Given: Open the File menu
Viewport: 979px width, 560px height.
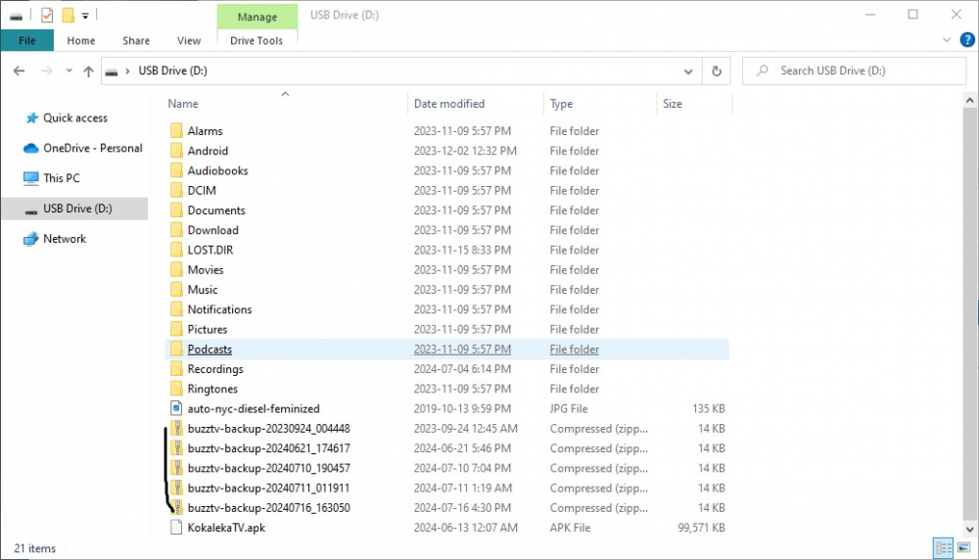Looking at the screenshot, I should point(26,41).
